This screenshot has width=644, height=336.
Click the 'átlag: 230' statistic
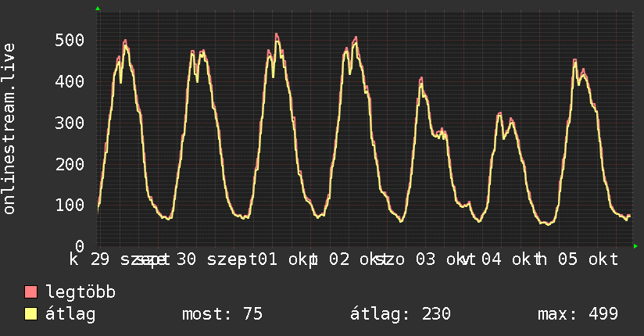400,314
